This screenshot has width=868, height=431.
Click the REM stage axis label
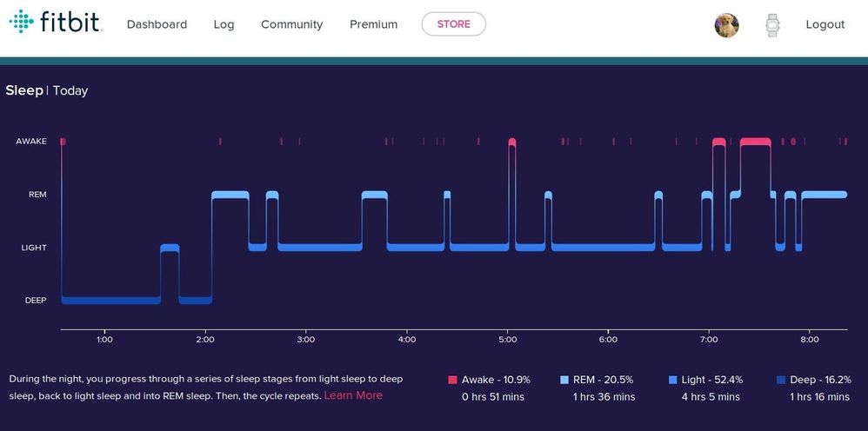tap(37, 195)
